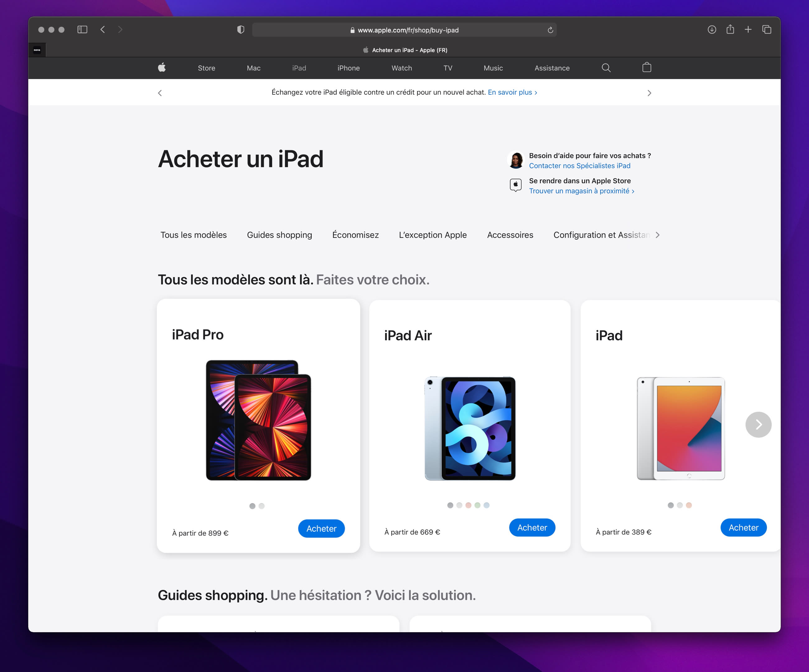Click the Share icon in toolbar
The height and width of the screenshot is (672, 809).
[x=730, y=30]
